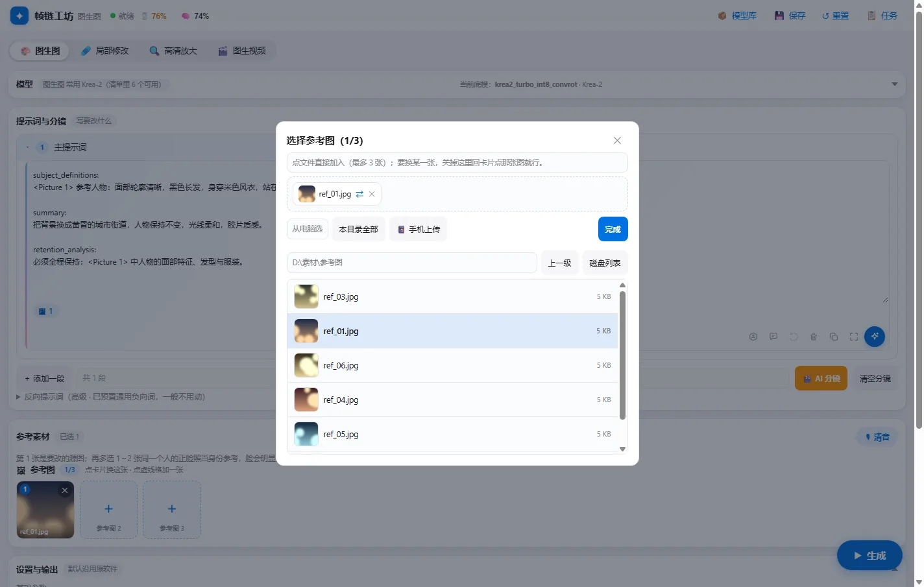Click the 74% status indicator

[195, 16]
